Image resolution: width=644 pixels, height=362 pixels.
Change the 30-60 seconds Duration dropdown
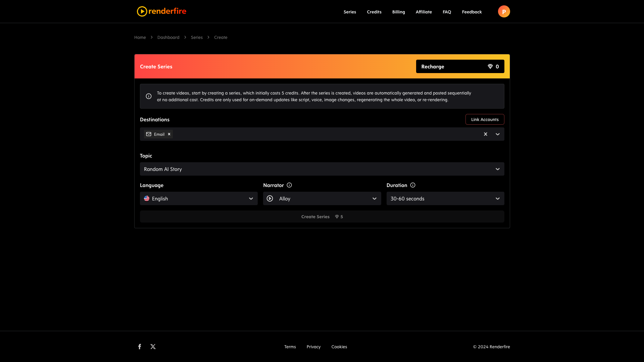(445, 198)
